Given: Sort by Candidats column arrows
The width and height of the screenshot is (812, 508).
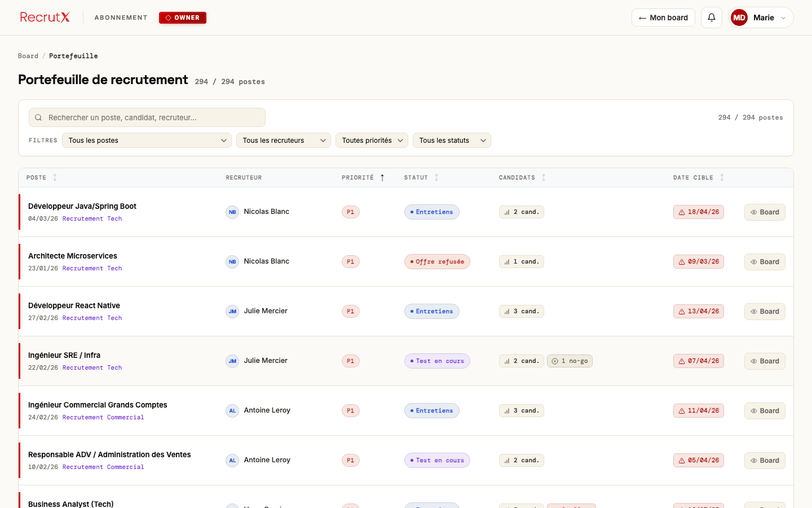Looking at the screenshot, I should click(x=544, y=177).
